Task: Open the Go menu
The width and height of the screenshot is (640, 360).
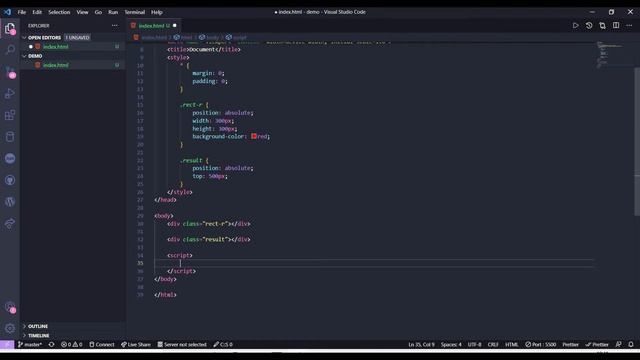Action: pyautogui.click(x=98, y=12)
